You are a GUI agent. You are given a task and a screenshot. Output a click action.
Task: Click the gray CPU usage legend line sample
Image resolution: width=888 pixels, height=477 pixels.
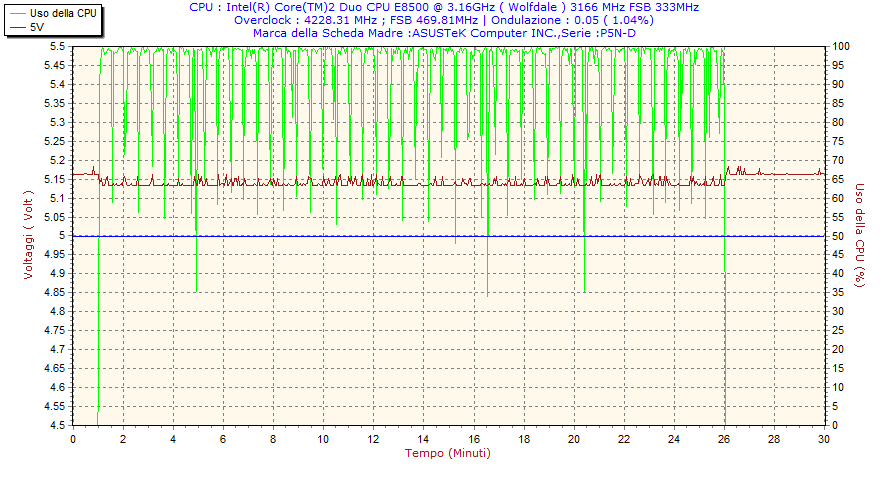[x=15, y=11]
